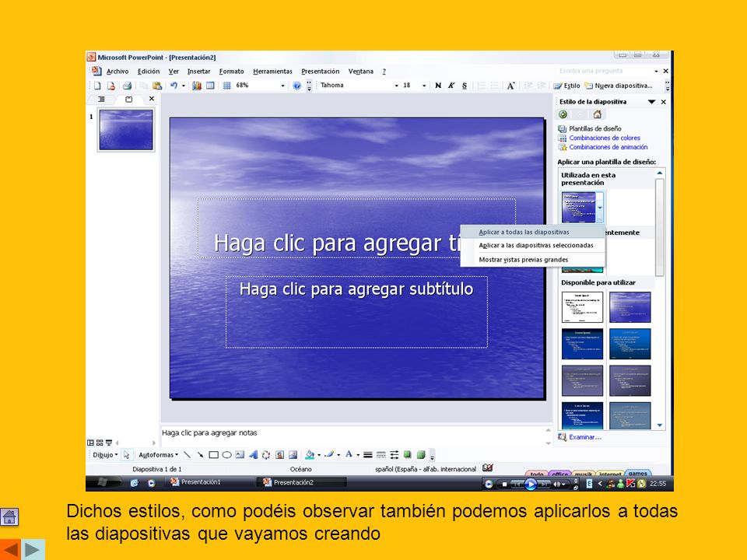Switch to the Slides tab in left pane

(x=128, y=99)
